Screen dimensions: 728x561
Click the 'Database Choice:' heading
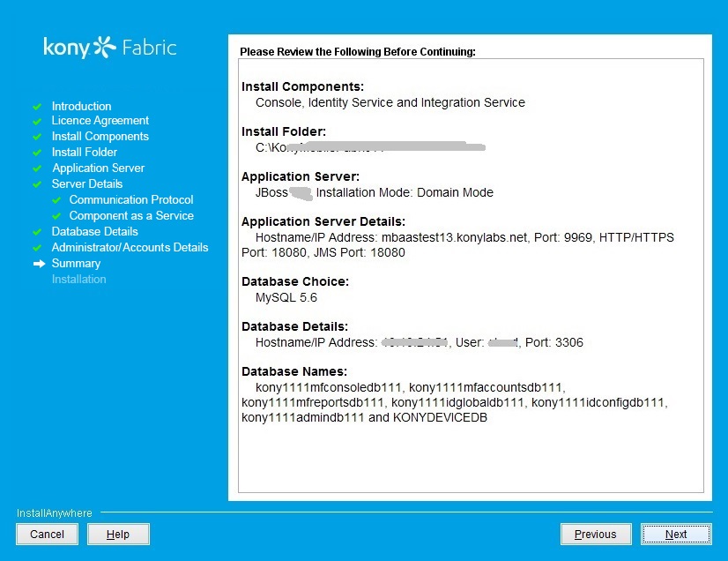[295, 281]
